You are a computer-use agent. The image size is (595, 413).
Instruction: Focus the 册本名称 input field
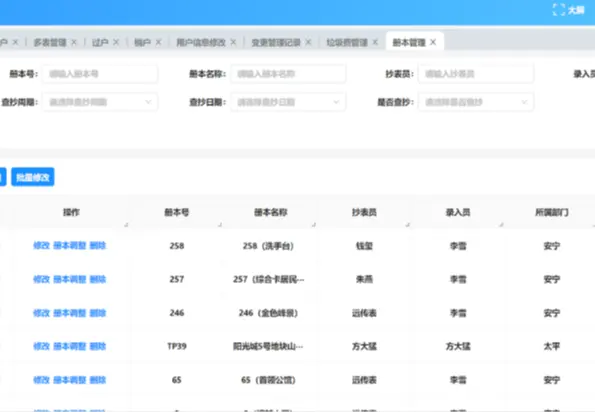tap(288, 74)
